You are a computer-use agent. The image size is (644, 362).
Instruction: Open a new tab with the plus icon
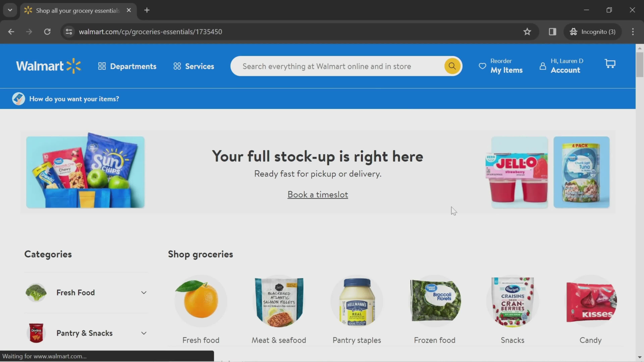pyautogui.click(x=147, y=10)
